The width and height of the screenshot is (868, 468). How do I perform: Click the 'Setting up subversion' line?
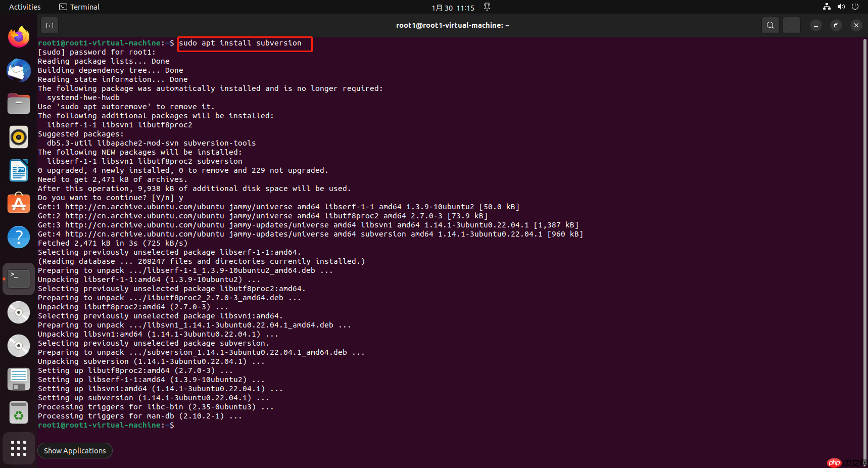(154, 398)
